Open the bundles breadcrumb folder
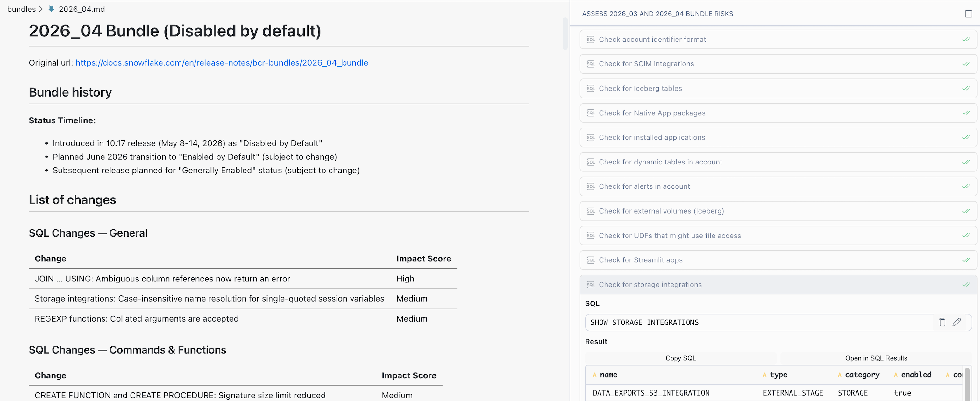Screen dimensions: 980x401 point(21,9)
